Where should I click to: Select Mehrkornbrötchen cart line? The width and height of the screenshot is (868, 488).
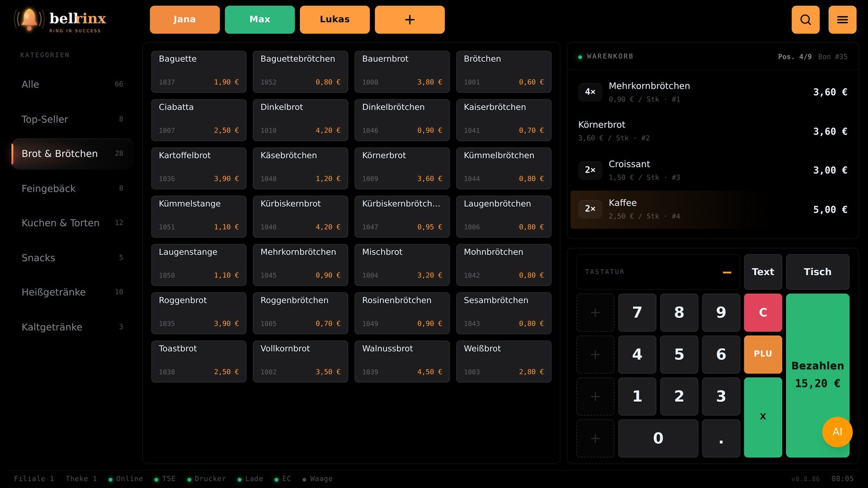pos(713,92)
